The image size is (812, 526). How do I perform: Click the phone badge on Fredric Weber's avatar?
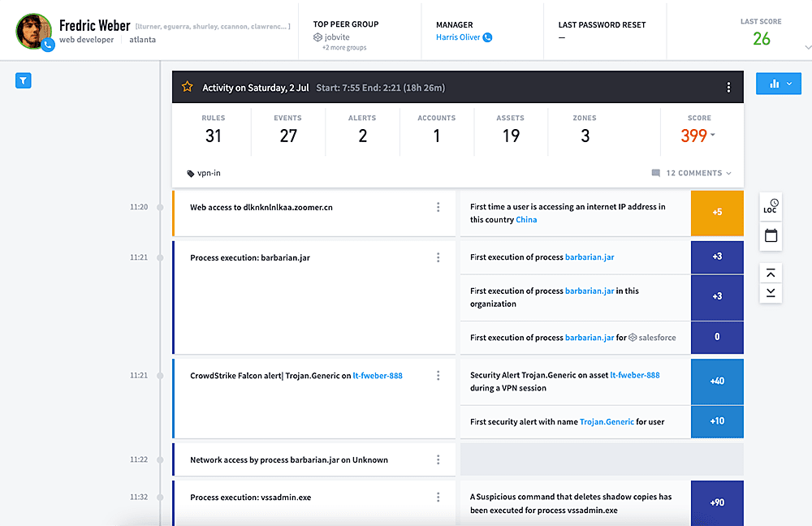pos(48,45)
